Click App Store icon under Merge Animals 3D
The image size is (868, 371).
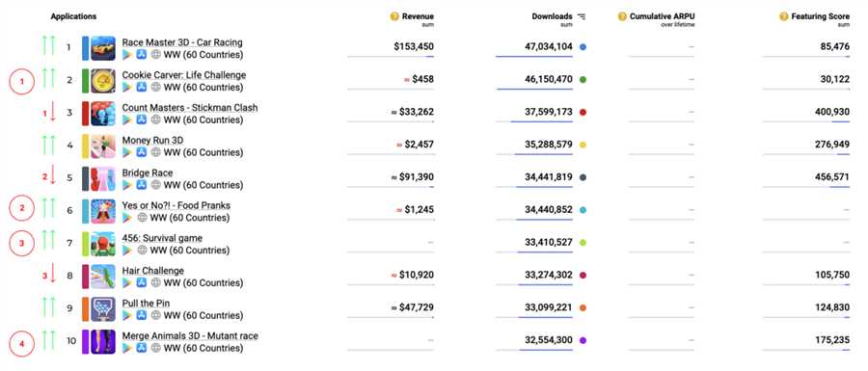(142, 348)
